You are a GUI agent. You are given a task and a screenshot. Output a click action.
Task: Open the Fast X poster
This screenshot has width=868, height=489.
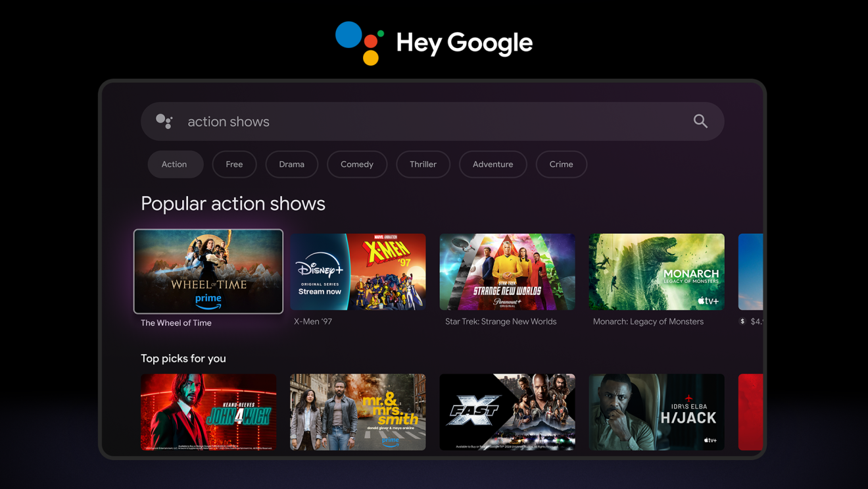[507, 412]
